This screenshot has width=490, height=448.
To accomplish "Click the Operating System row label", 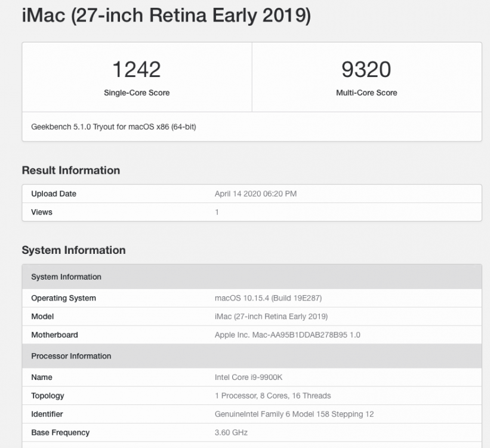I will tap(63, 298).
